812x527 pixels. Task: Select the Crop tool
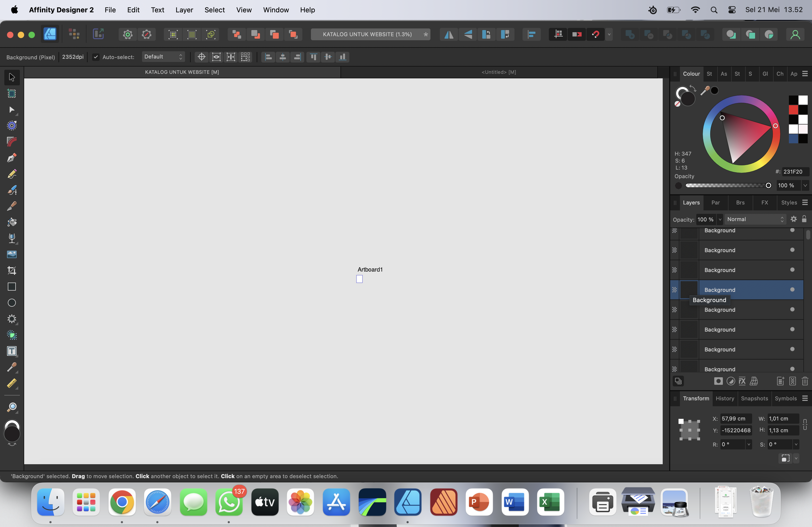(12, 271)
